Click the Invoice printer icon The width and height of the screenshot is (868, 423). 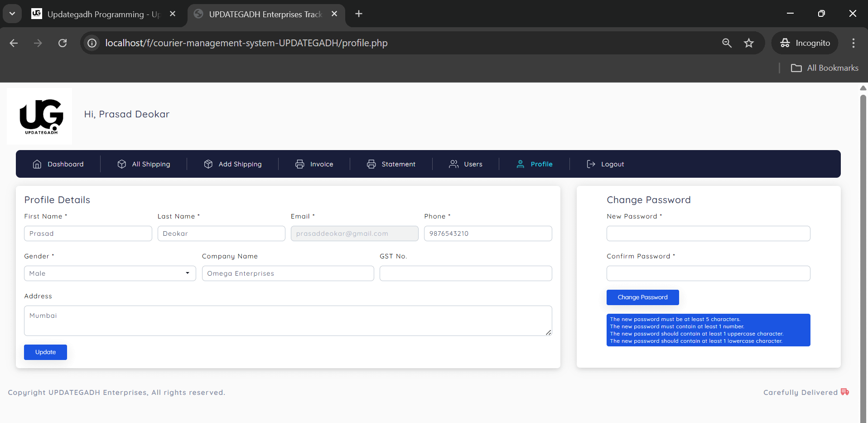click(300, 164)
